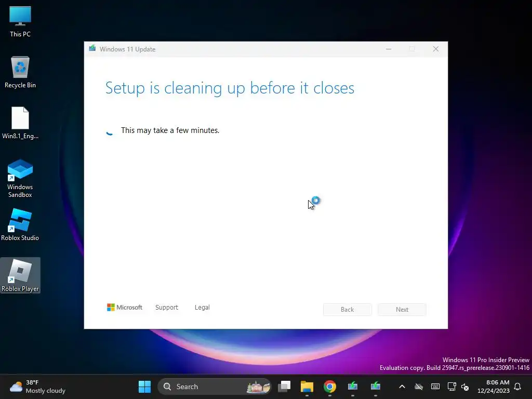
Task: Open the notification bell
Action: click(x=518, y=387)
